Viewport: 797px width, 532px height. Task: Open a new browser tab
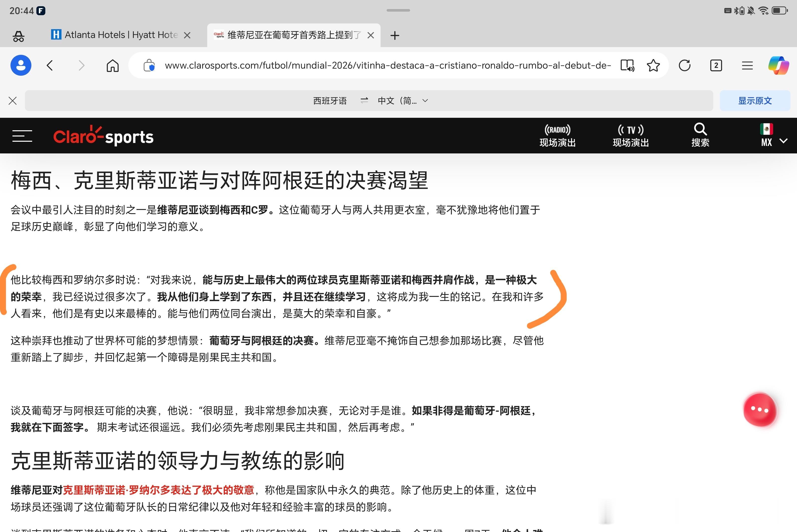395,35
